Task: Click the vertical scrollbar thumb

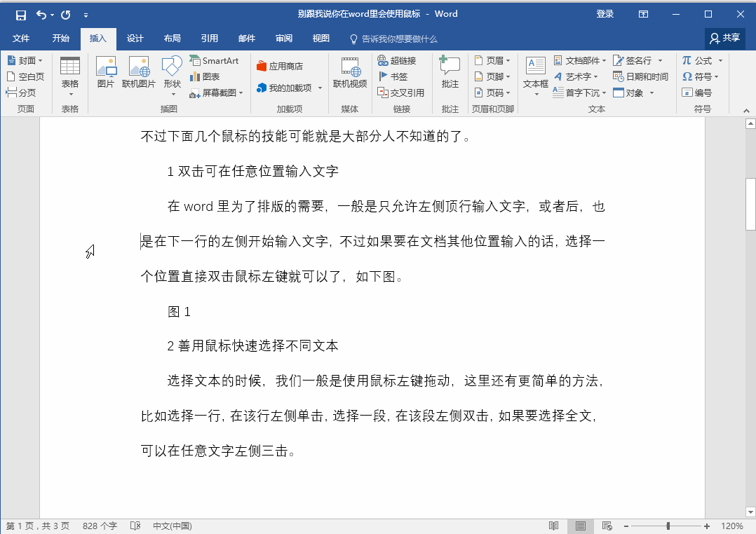Action: click(750, 205)
